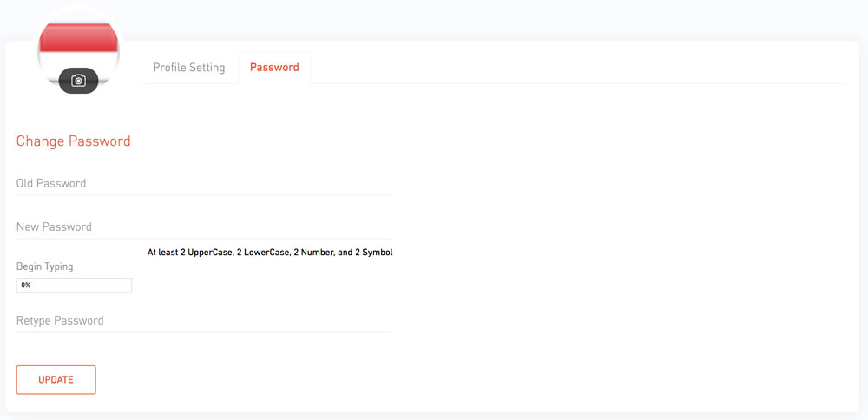This screenshot has height=420, width=868.
Task: Click the dark camera upload badge
Action: click(79, 81)
